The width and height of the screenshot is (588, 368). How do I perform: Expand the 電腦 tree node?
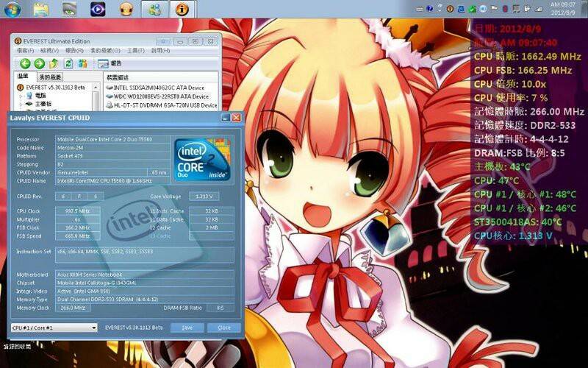(x=21, y=96)
